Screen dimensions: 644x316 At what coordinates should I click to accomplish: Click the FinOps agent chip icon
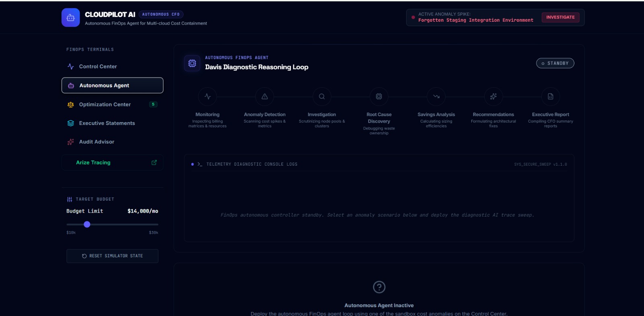click(x=192, y=63)
